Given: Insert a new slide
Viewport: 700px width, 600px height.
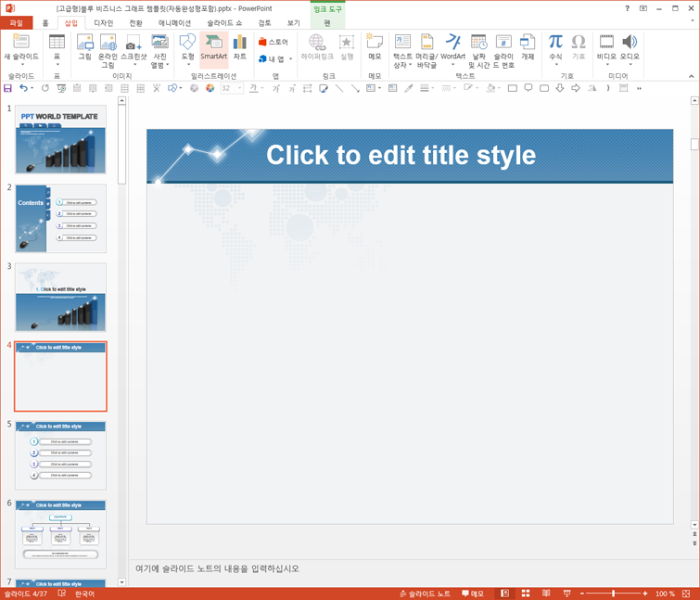Looking at the screenshot, I should point(21,49).
